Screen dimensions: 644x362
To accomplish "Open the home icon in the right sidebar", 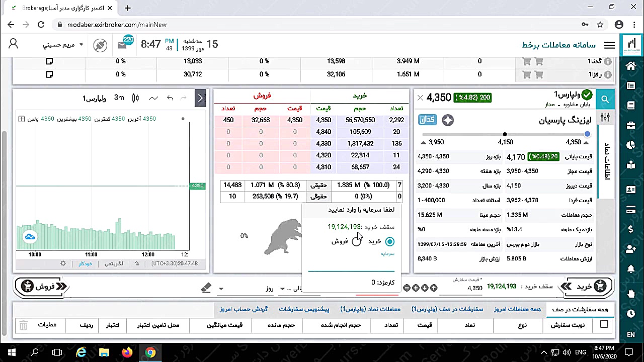I will pos(631,66).
